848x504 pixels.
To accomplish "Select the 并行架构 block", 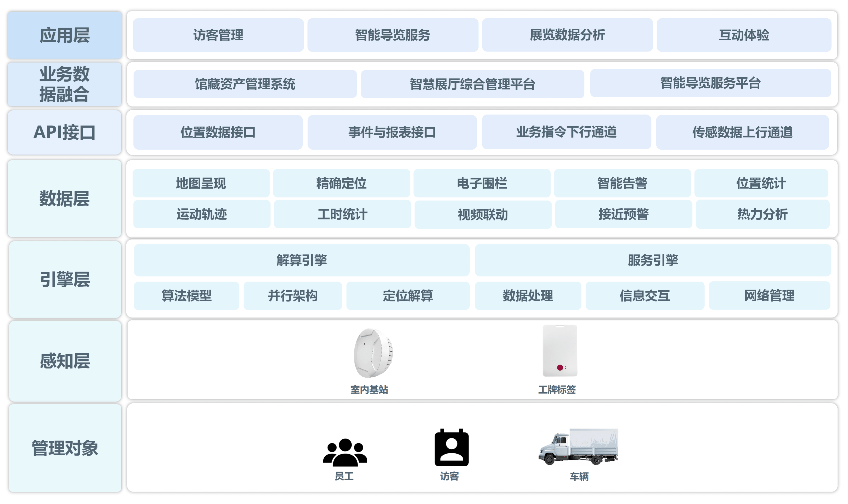I will [292, 296].
